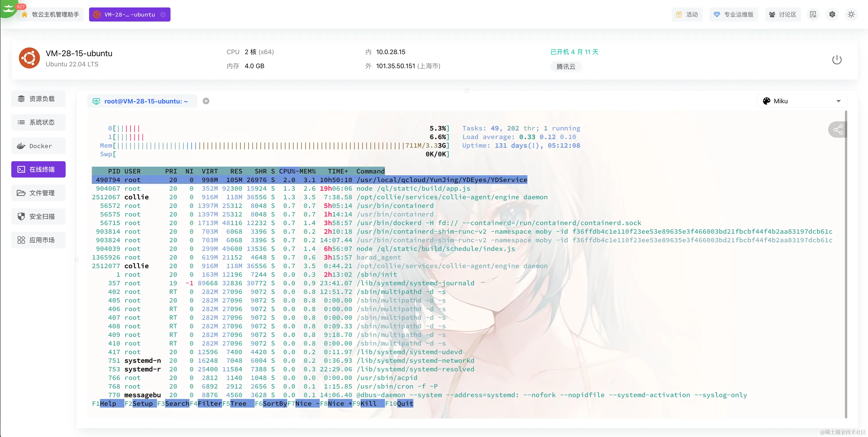The width and height of the screenshot is (868, 437).
Task: Open the Miku theme dropdown
Action: tap(802, 101)
